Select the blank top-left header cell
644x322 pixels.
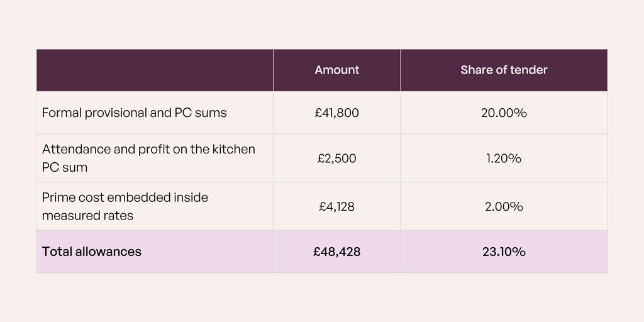[155, 70]
